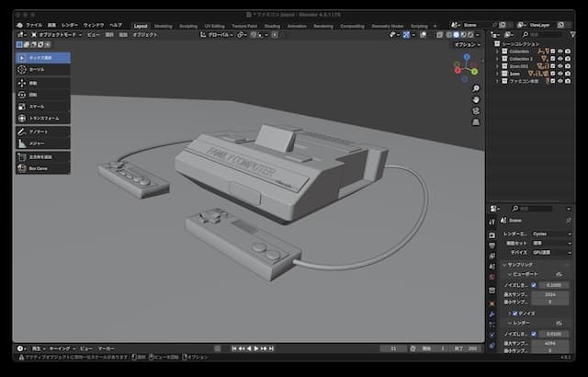The height and width of the screenshot is (377, 588).
Task: Open the timeline Playback menu
Action: 38,348
